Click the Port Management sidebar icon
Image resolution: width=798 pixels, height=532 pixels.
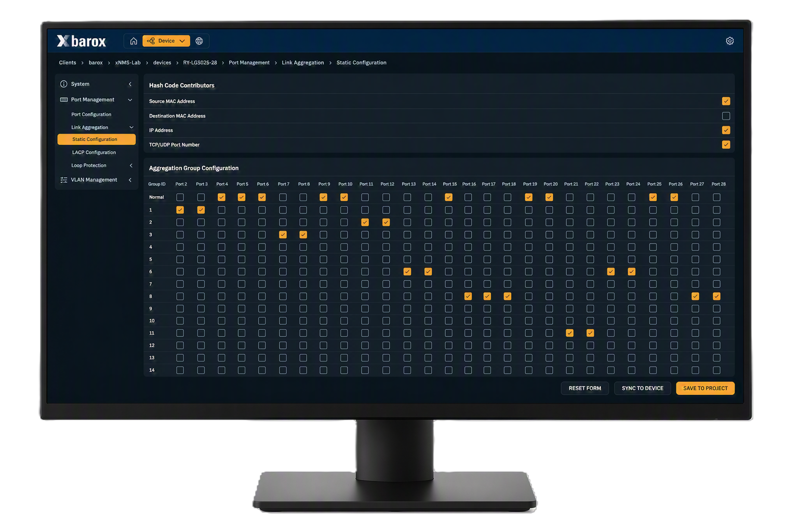(x=64, y=100)
